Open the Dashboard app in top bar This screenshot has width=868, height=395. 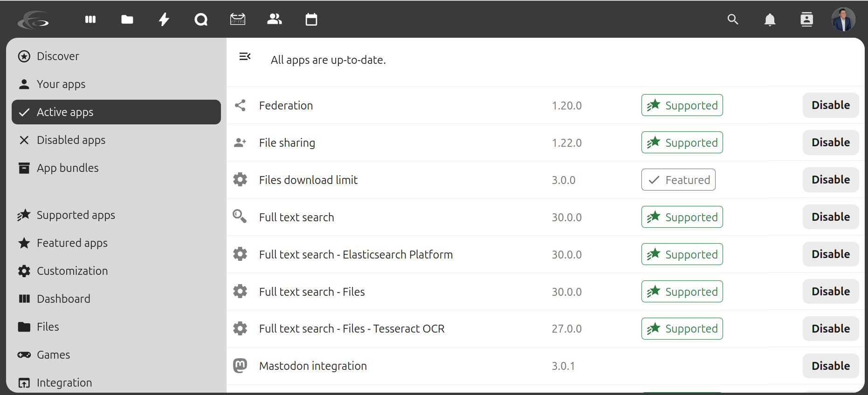click(90, 20)
